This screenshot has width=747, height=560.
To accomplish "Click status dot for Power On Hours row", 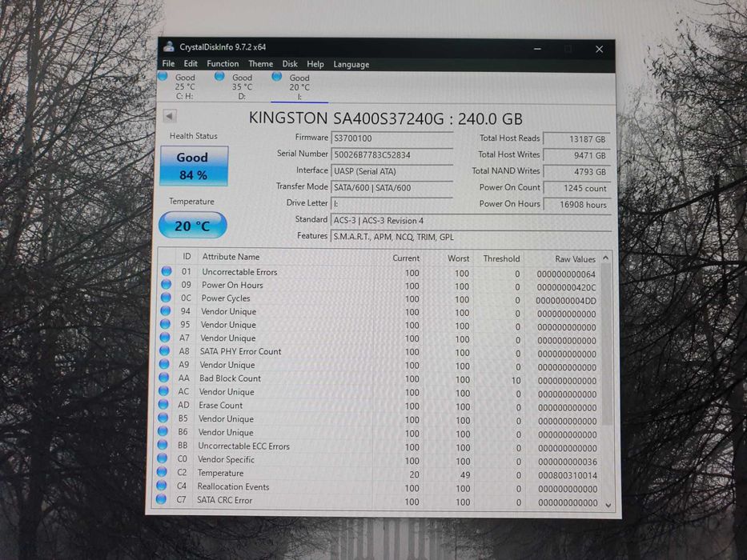I will tap(166, 284).
